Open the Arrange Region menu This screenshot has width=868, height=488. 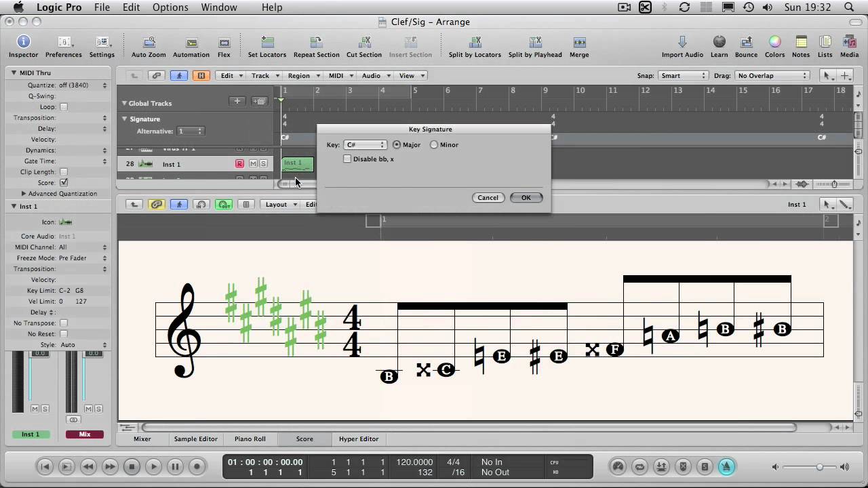[x=302, y=76]
